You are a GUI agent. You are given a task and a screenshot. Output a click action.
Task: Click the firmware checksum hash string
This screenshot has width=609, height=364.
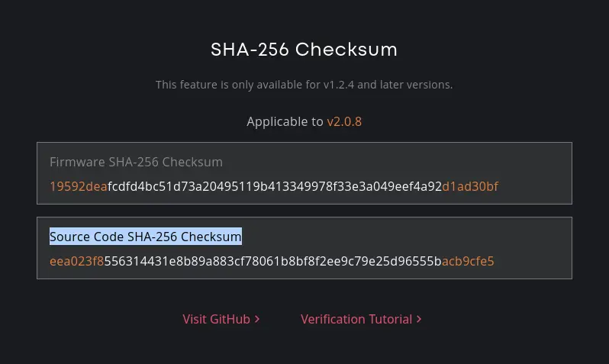pos(274,186)
